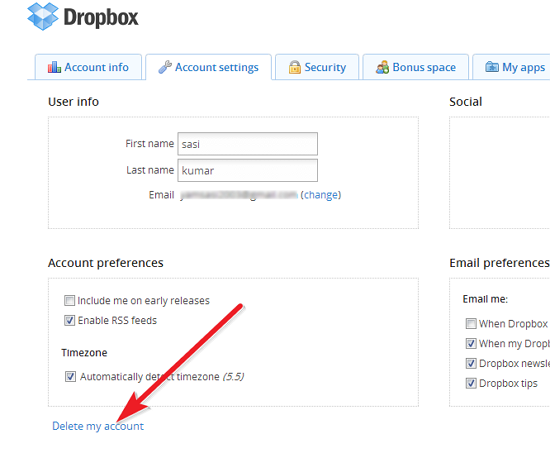Click the wrench icon on Account settings tab
This screenshot has width=550, height=453.
(165, 67)
